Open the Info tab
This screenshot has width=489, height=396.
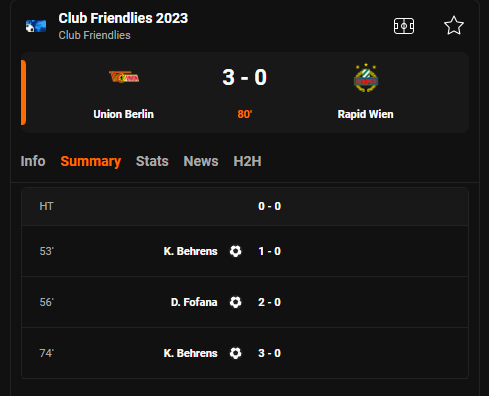[x=33, y=161]
